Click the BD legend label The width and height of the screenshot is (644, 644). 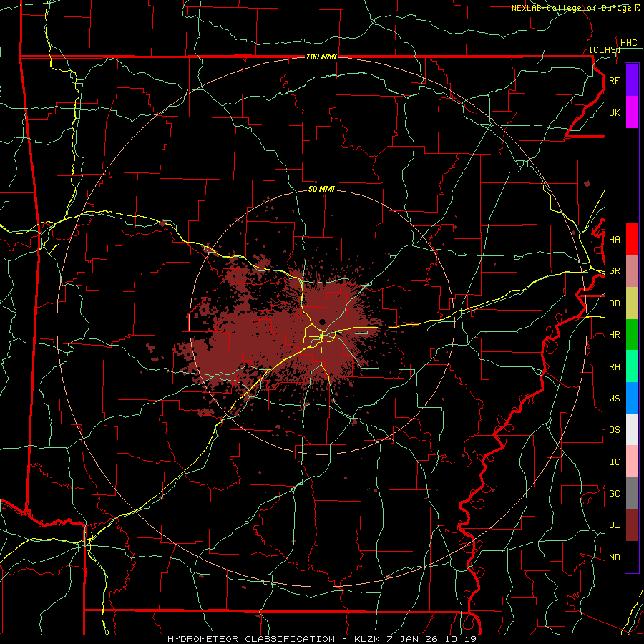tap(614, 303)
